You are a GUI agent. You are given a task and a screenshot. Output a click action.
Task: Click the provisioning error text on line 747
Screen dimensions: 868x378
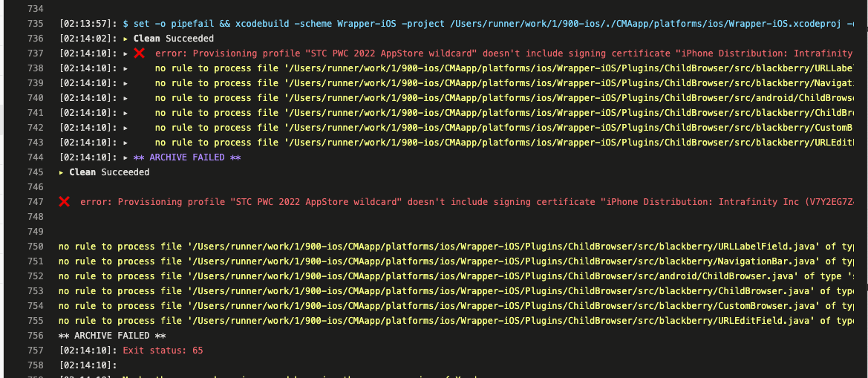(466, 202)
